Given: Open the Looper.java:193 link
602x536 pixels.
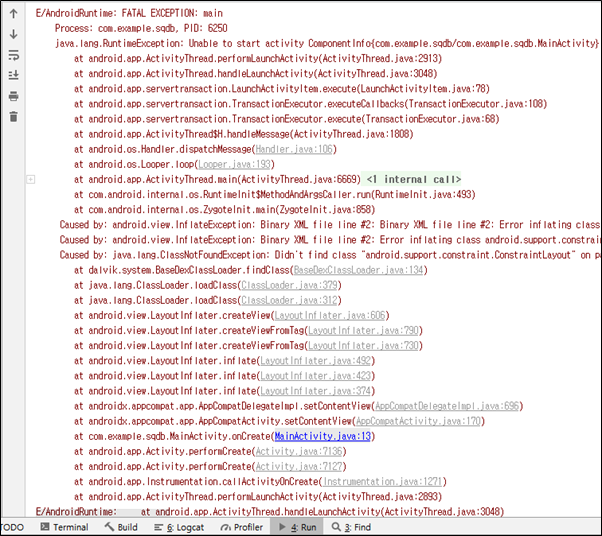Looking at the screenshot, I should click(234, 164).
